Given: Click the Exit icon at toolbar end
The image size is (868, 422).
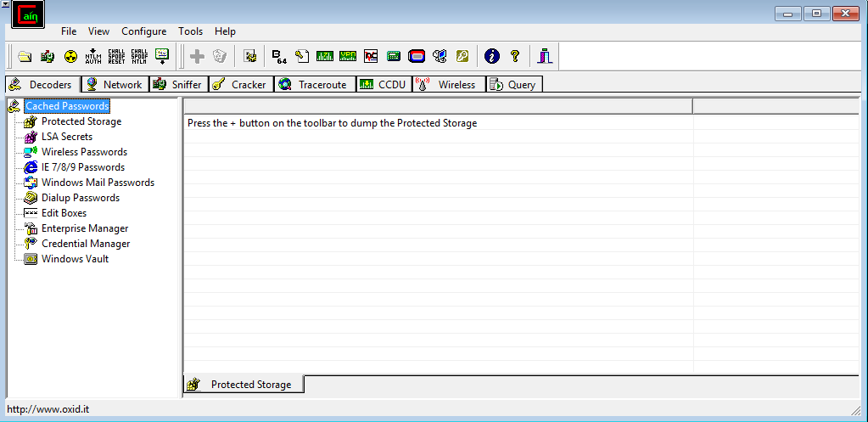Looking at the screenshot, I should pyautogui.click(x=545, y=57).
